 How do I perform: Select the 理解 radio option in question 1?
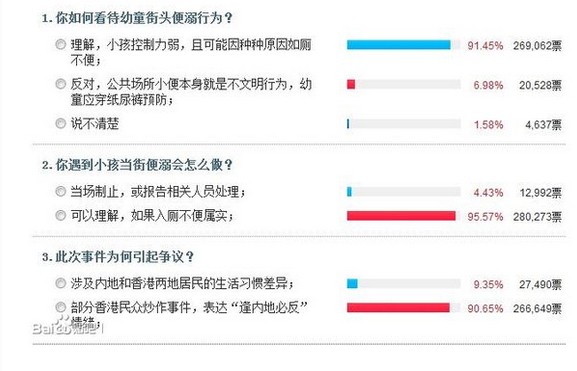pos(60,45)
